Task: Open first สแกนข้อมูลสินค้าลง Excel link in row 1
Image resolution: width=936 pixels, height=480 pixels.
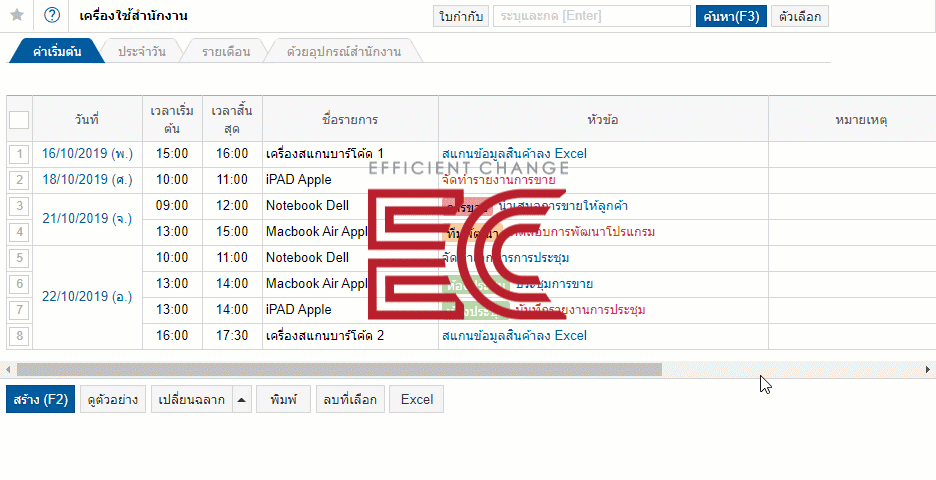Action: (x=514, y=154)
